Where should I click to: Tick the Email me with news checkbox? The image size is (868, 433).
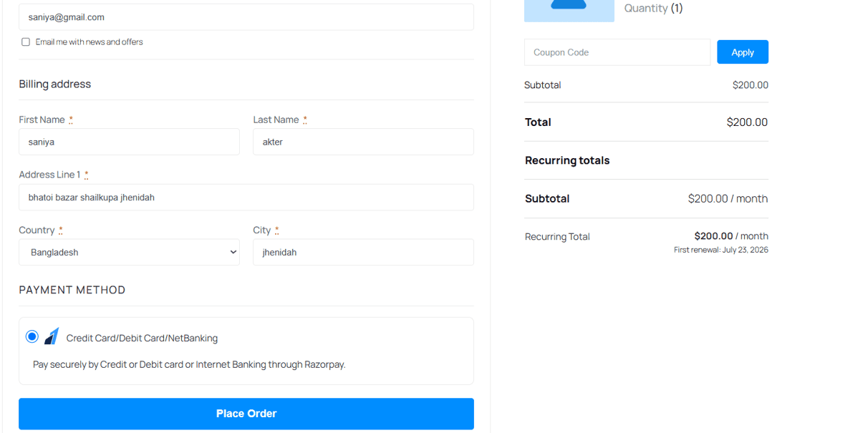point(26,42)
